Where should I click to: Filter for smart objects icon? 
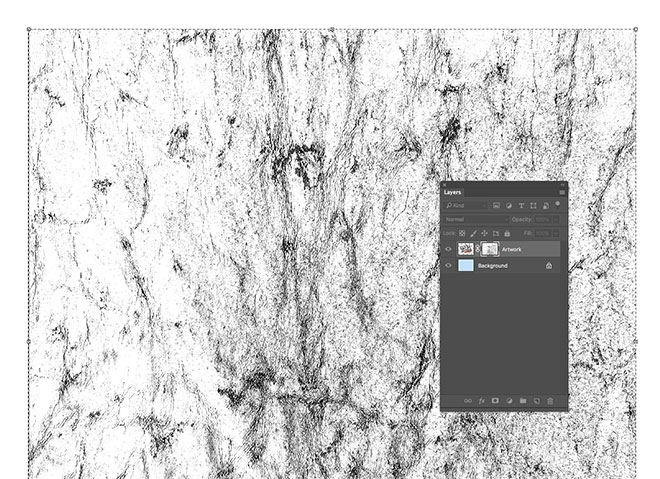(546, 205)
